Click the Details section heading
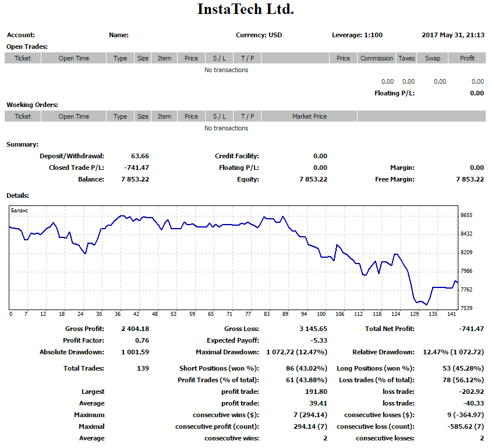 17,195
